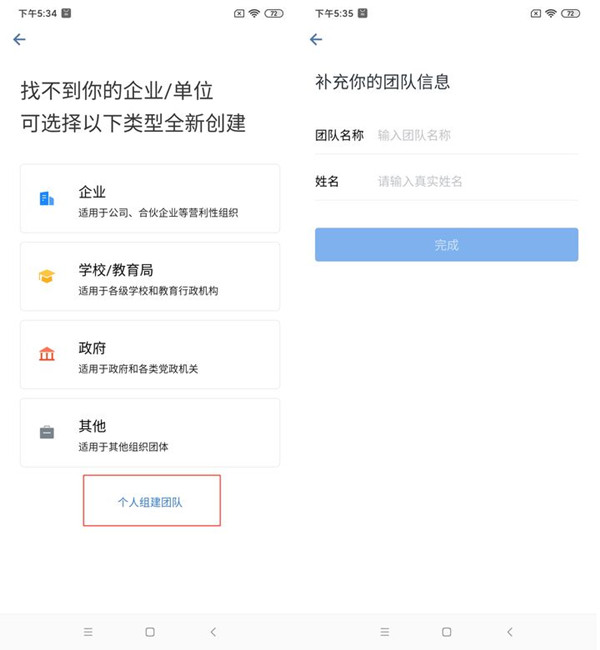The image size is (600, 650).
Task: Select the 政府 organization type option
Action: (x=150, y=355)
